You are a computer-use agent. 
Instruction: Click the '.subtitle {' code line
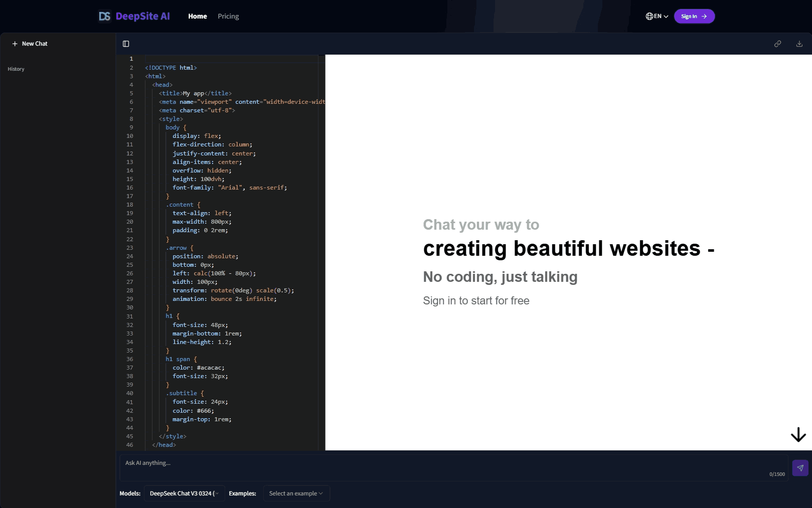coord(185,393)
